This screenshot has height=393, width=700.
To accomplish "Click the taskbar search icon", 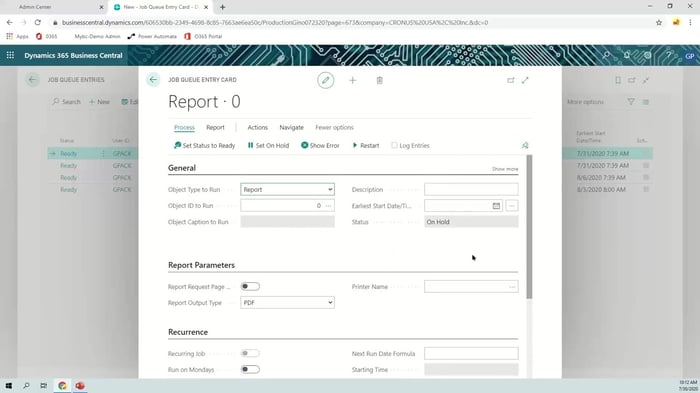I will point(26,385).
